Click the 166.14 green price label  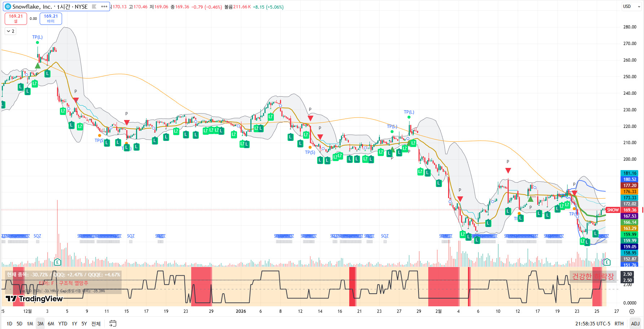(x=630, y=222)
